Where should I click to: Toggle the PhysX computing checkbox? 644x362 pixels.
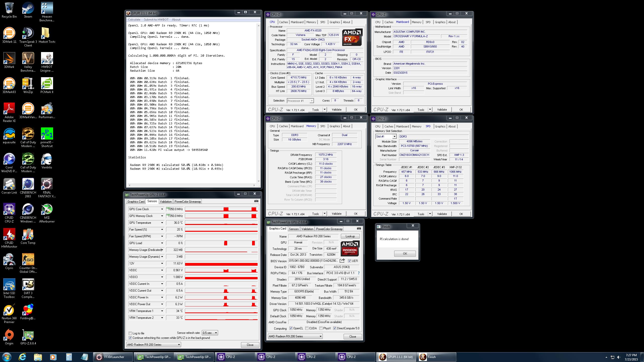[321, 328]
